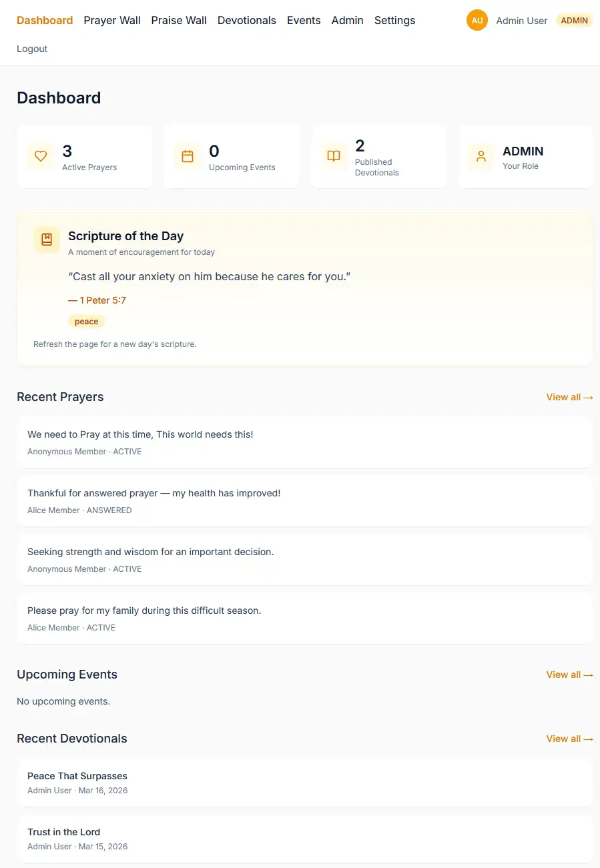Screen dimensions: 600x868
Task: Open the Trust in the Lord devotional
Action: tap(305, 838)
